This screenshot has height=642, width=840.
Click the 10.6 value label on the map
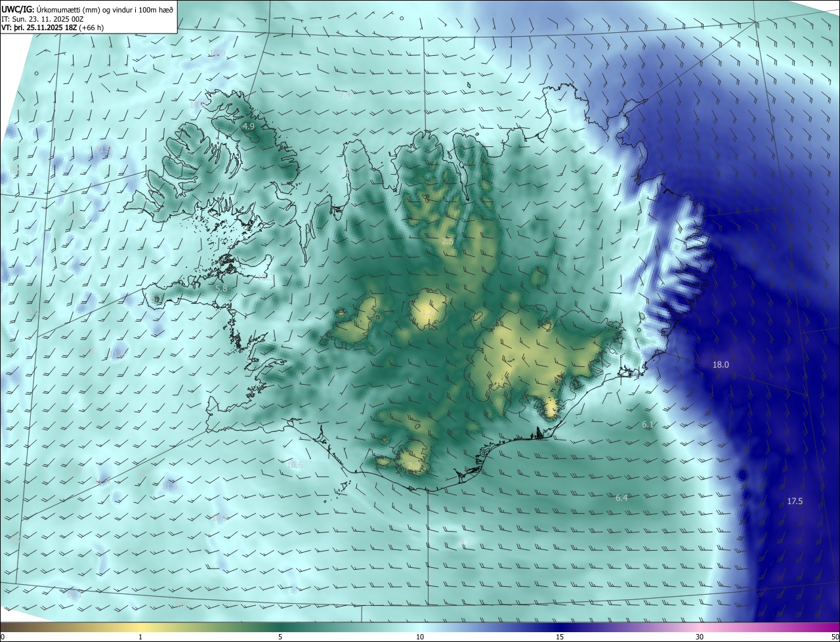[296, 465]
